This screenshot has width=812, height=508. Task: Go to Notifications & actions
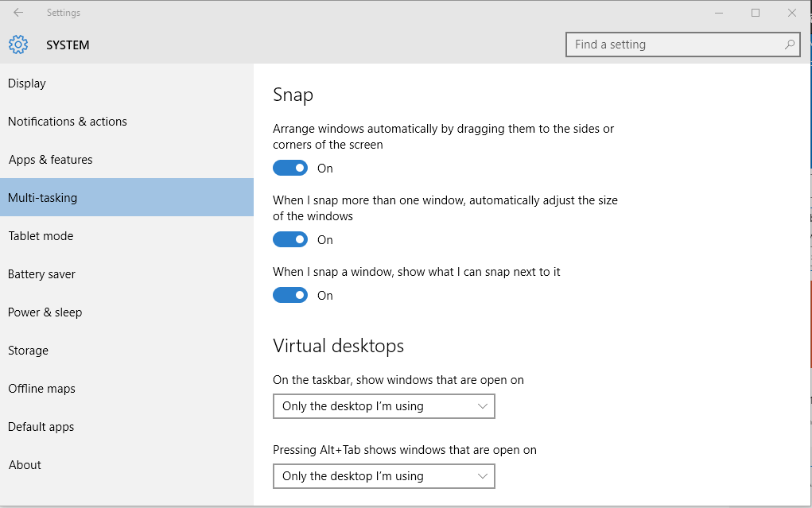(68, 122)
